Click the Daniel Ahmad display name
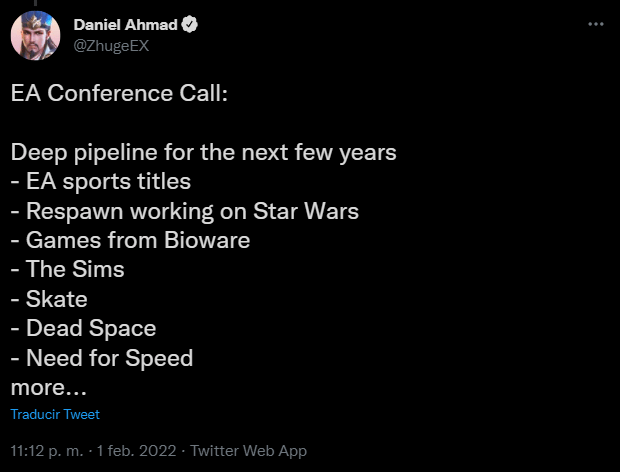 tap(125, 25)
